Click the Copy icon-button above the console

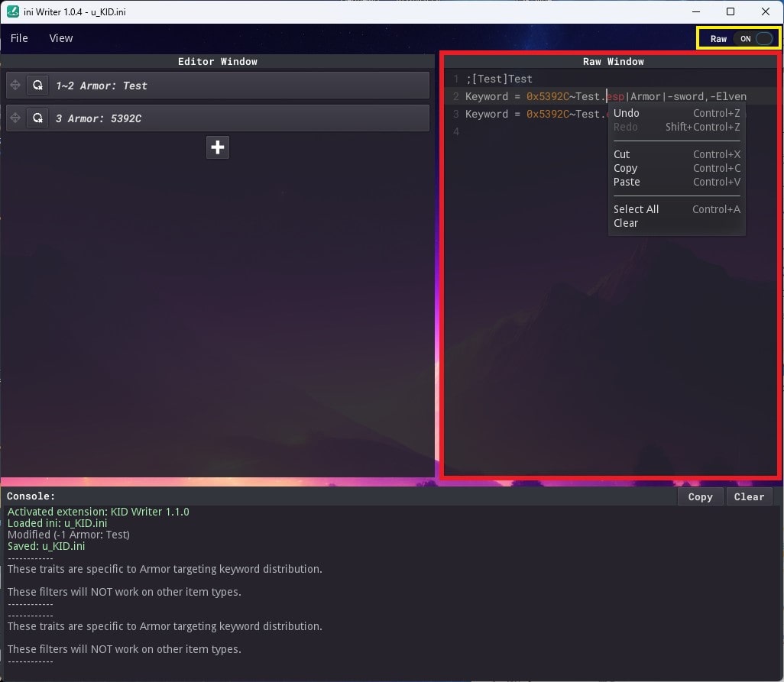[x=700, y=496]
